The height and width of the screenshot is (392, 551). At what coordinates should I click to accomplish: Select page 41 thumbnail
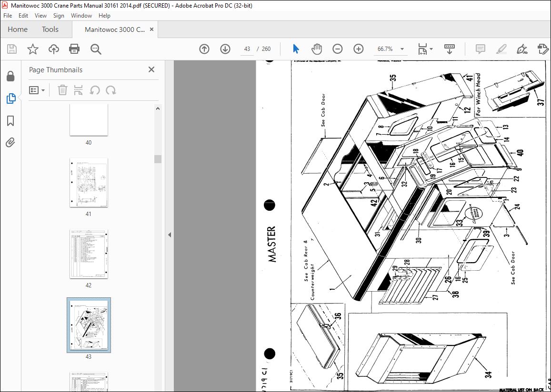(x=89, y=183)
